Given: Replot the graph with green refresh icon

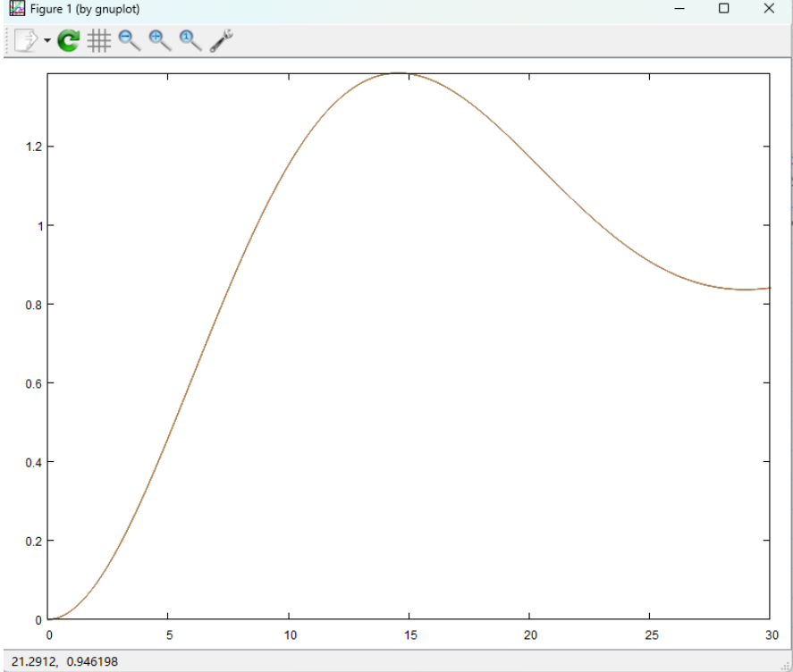Looking at the screenshot, I should pos(69,40).
